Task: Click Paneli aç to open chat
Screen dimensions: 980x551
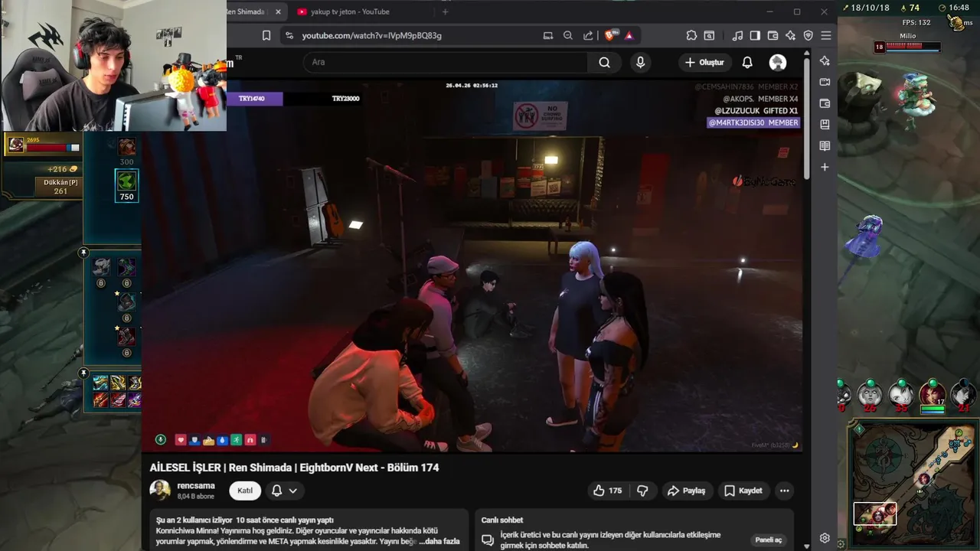Action: [768, 540]
